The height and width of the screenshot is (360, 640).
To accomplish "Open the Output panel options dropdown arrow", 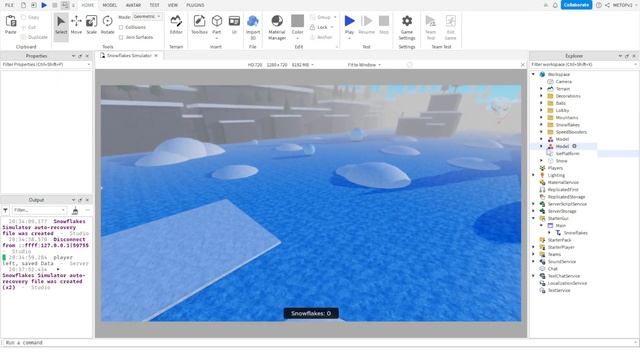I will click(73, 200).
